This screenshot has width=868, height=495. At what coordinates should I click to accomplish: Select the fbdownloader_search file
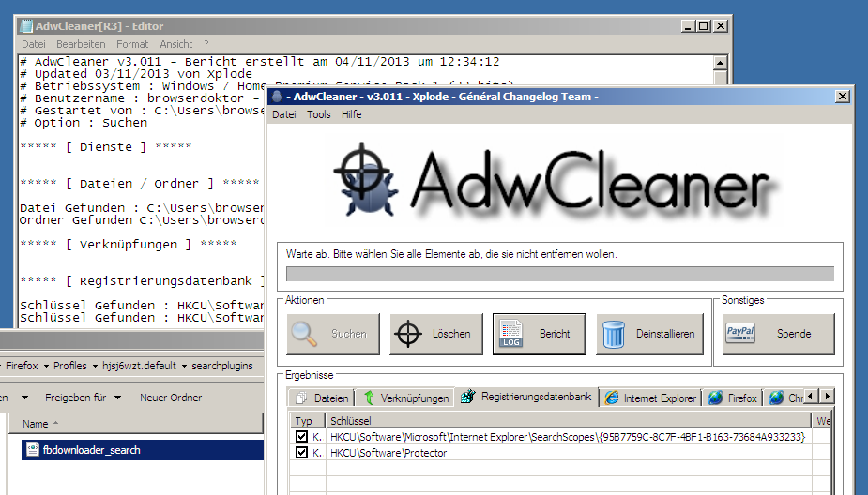tap(143, 450)
